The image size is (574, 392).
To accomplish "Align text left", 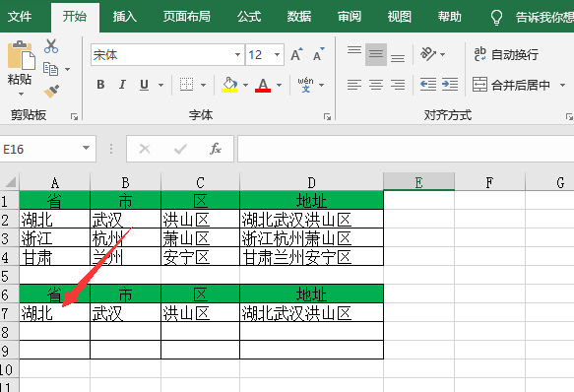I will point(354,85).
